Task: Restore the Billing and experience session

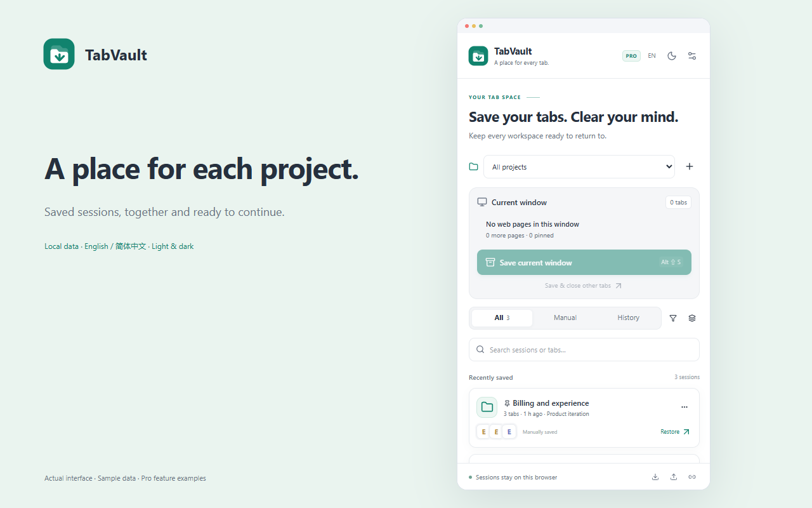Action: coord(675,432)
